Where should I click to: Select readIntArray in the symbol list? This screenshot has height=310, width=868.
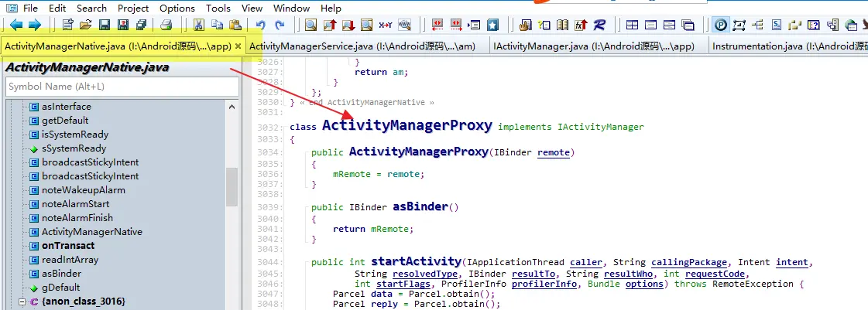tap(70, 260)
